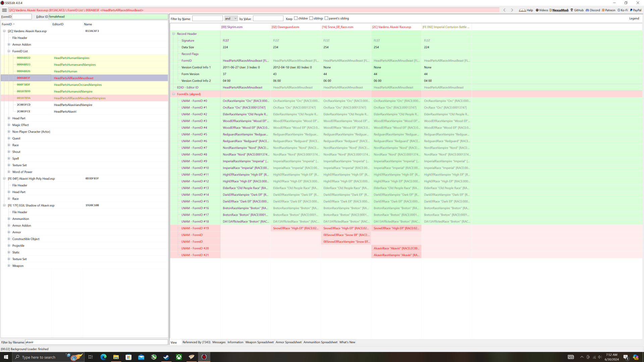Open Microsoft Store from taskbar
644x362 pixels.
(128, 357)
